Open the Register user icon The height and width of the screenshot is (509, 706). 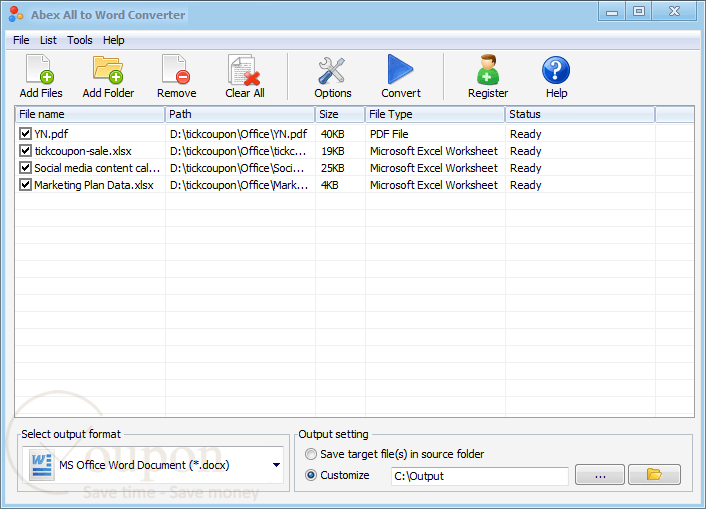488,69
